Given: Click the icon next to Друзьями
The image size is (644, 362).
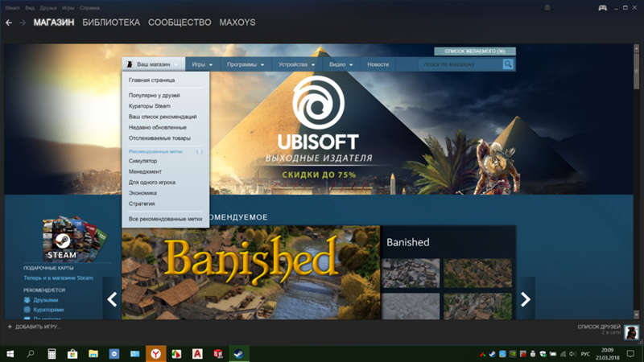Looking at the screenshot, I should tap(27, 300).
